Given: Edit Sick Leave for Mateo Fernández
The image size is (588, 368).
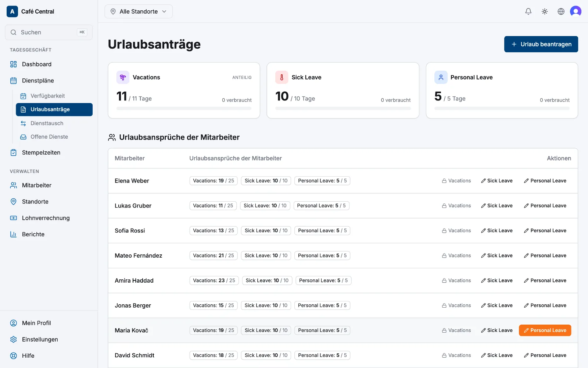Looking at the screenshot, I should pyautogui.click(x=496, y=255).
